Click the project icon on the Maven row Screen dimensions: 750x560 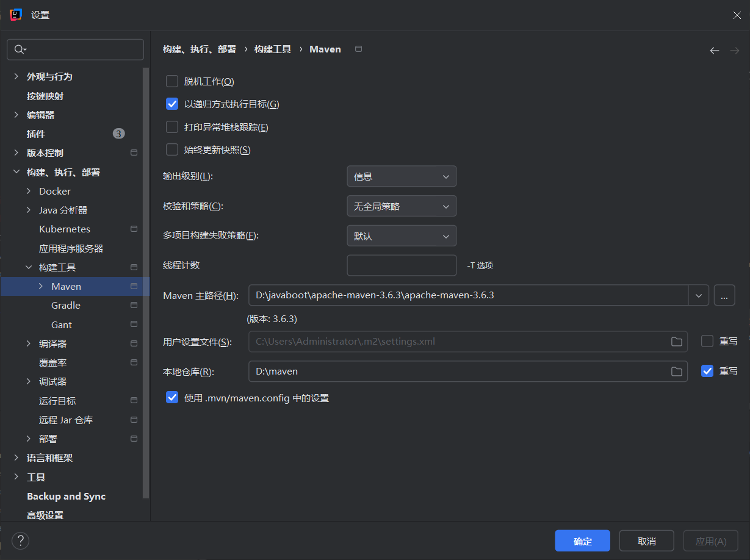(134, 286)
